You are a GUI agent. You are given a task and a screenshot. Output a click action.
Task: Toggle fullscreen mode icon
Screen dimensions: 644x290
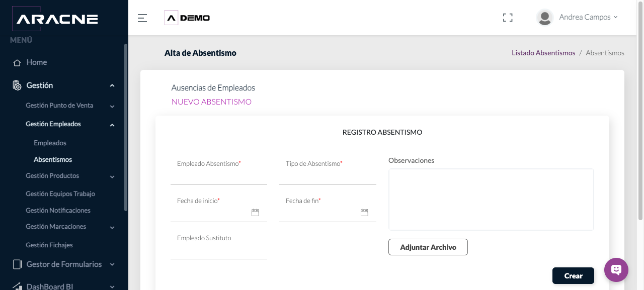click(x=508, y=18)
